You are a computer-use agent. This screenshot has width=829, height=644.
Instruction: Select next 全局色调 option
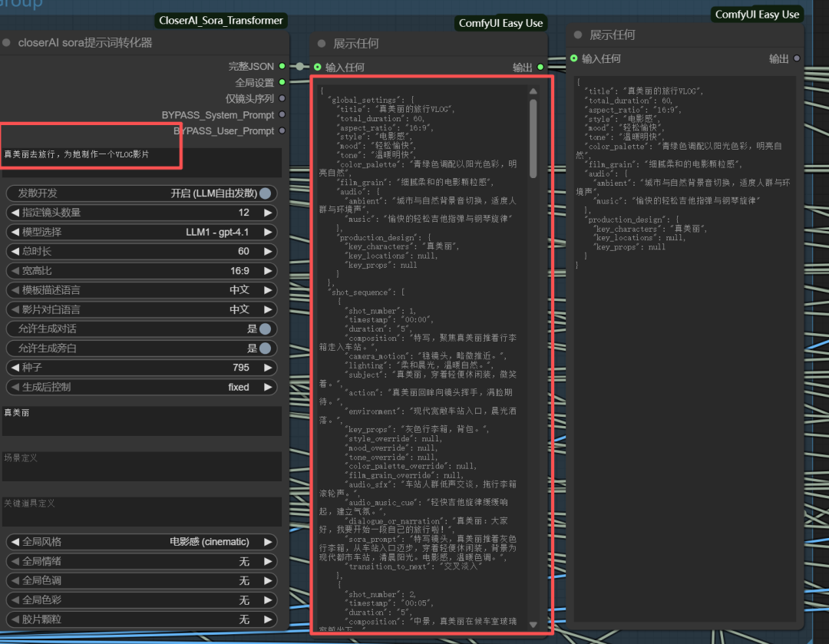click(x=268, y=580)
